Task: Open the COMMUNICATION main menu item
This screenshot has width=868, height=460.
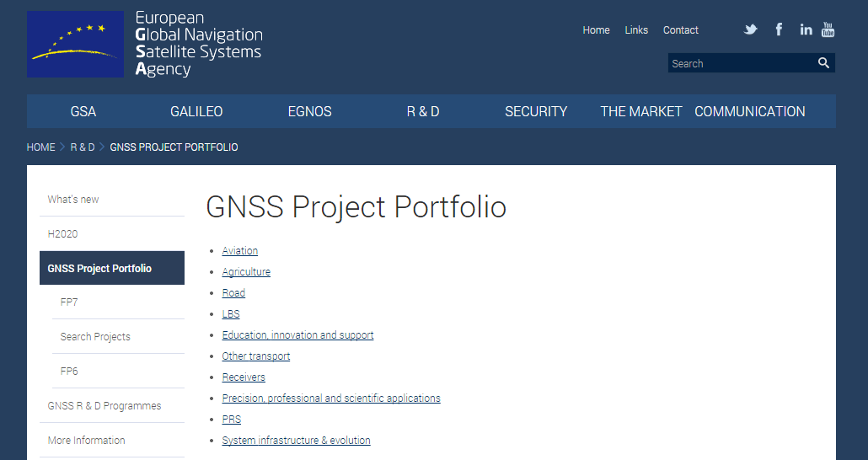Action: [749, 111]
